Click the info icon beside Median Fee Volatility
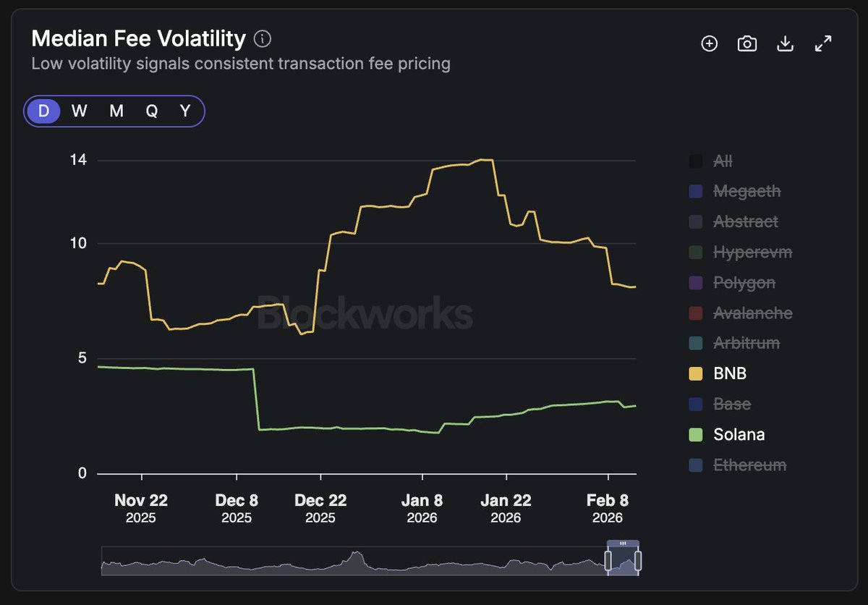 click(x=263, y=38)
